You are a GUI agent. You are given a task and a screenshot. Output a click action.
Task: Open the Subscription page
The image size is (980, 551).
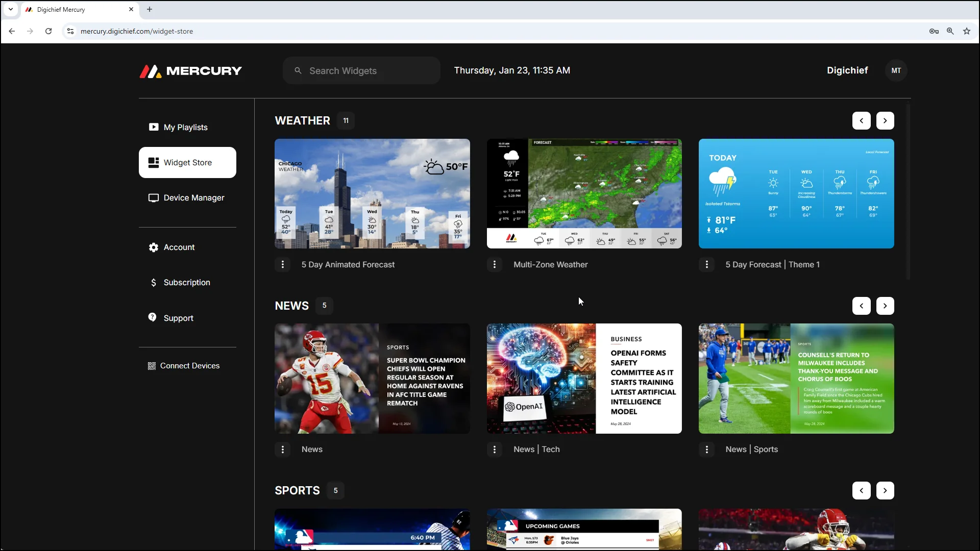pos(186,282)
